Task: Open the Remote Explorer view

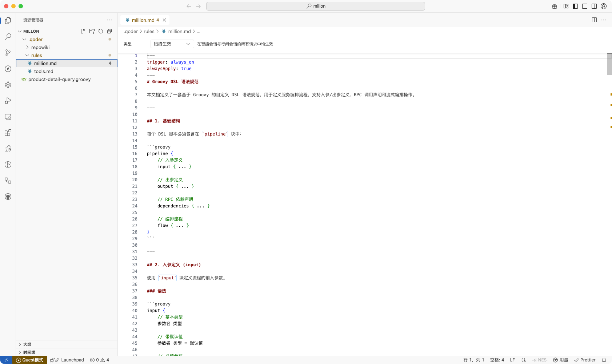Action: coord(8,117)
